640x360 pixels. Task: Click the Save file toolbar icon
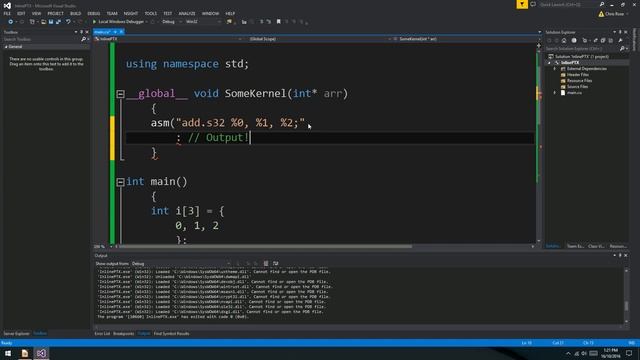pyautogui.click(x=51, y=22)
